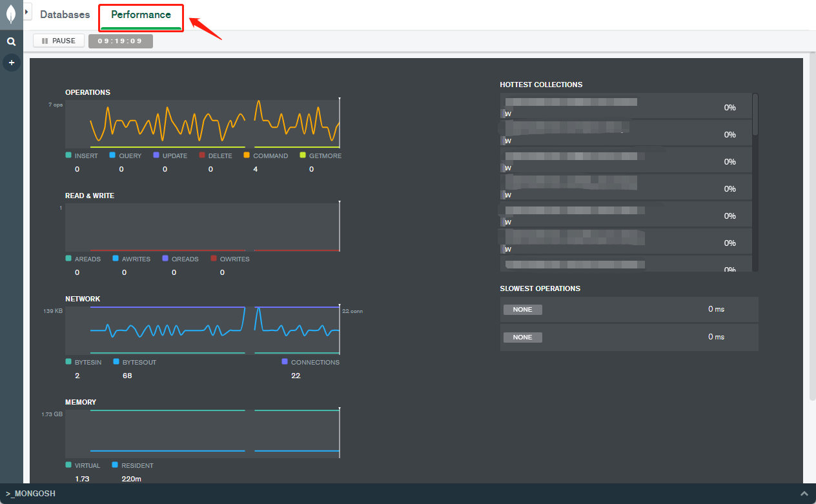
Task: Open the search icon in the sidebar
Action: (x=11, y=41)
